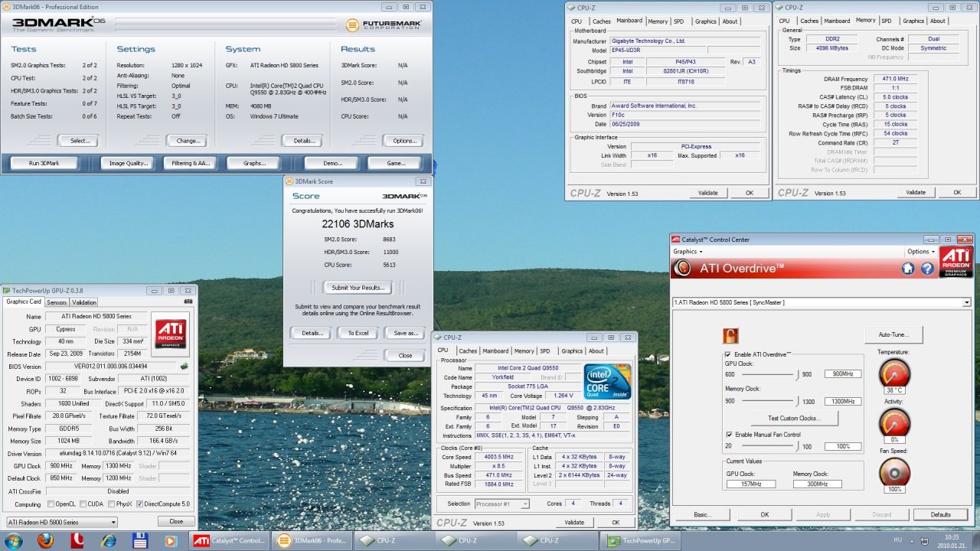The height and width of the screenshot is (551, 980).
Task: Open the Windows Start menu orb
Action: (x=15, y=540)
